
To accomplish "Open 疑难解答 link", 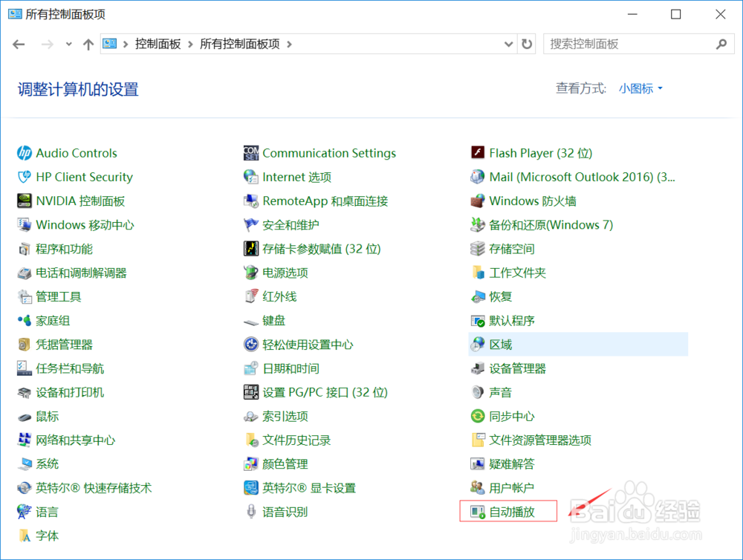I will tap(512, 464).
